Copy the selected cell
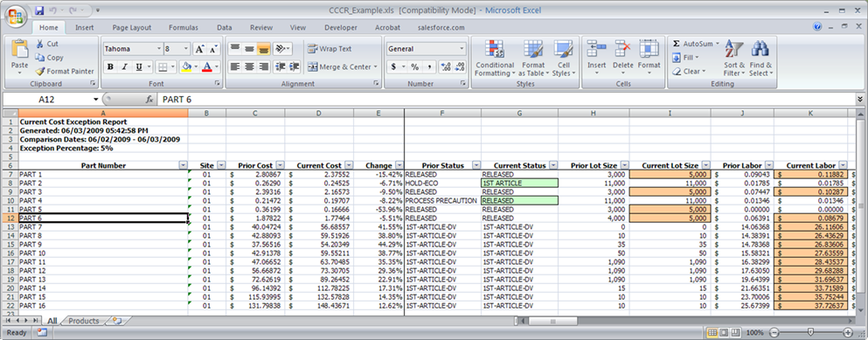 pos(49,58)
